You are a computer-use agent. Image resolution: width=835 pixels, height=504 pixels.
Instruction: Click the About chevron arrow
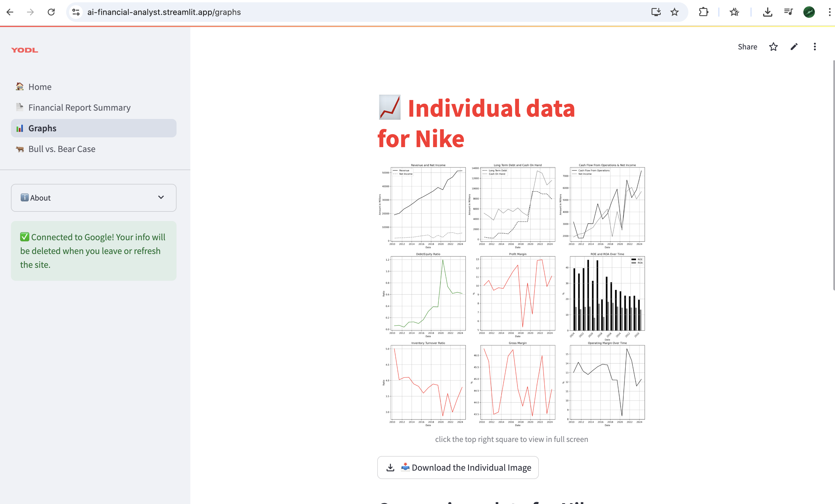(161, 197)
